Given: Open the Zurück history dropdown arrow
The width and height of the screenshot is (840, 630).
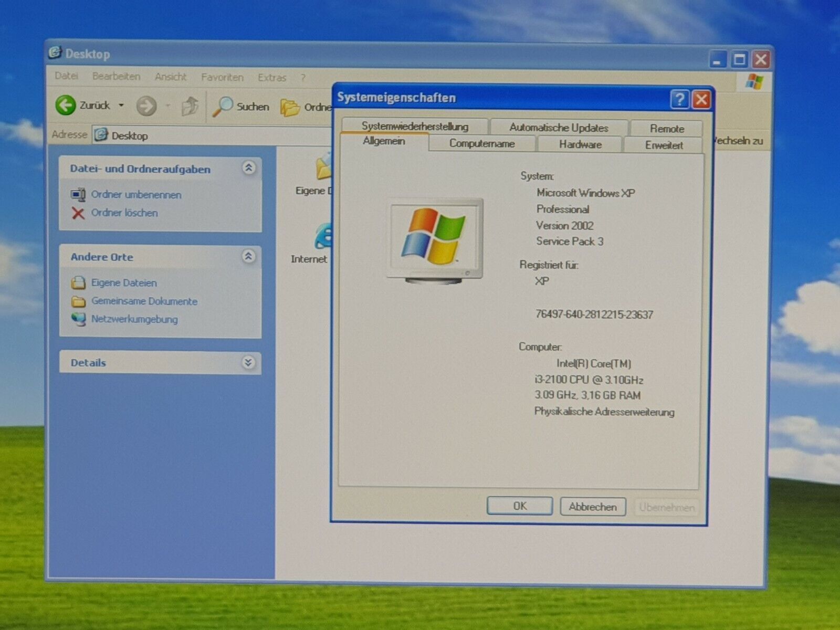Looking at the screenshot, I should pyautogui.click(x=121, y=106).
